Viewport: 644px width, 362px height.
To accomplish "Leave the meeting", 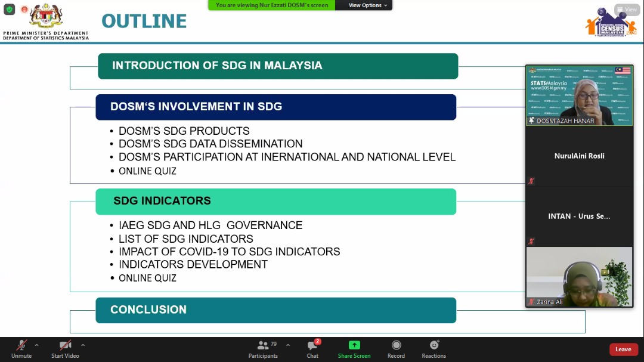I will pyautogui.click(x=623, y=349).
